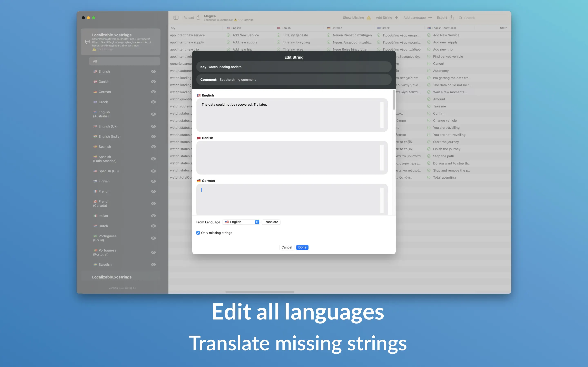Hide the Danish language column

pyautogui.click(x=153, y=82)
